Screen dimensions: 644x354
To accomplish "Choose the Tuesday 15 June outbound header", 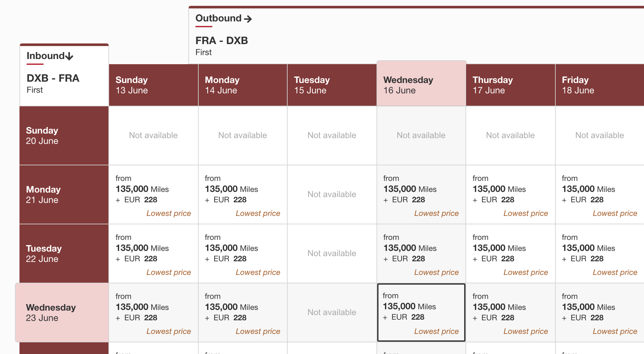I will 332,85.
